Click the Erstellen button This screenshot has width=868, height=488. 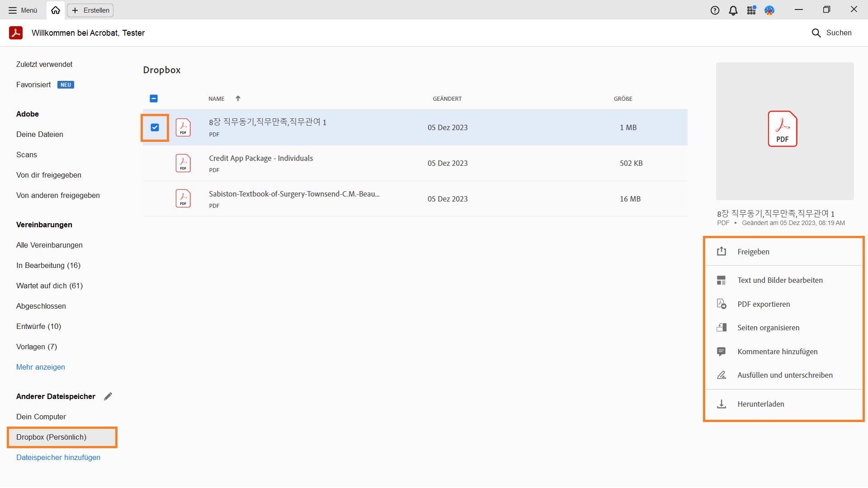click(x=90, y=10)
